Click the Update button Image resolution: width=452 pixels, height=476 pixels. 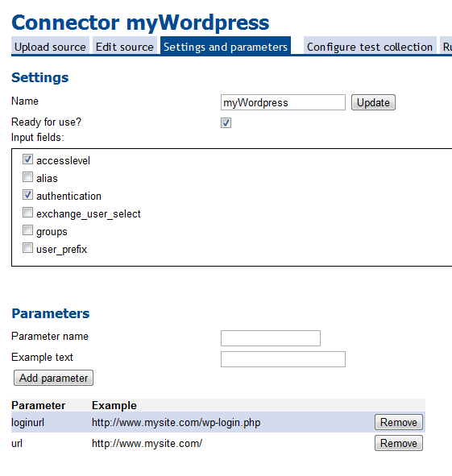click(373, 102)
